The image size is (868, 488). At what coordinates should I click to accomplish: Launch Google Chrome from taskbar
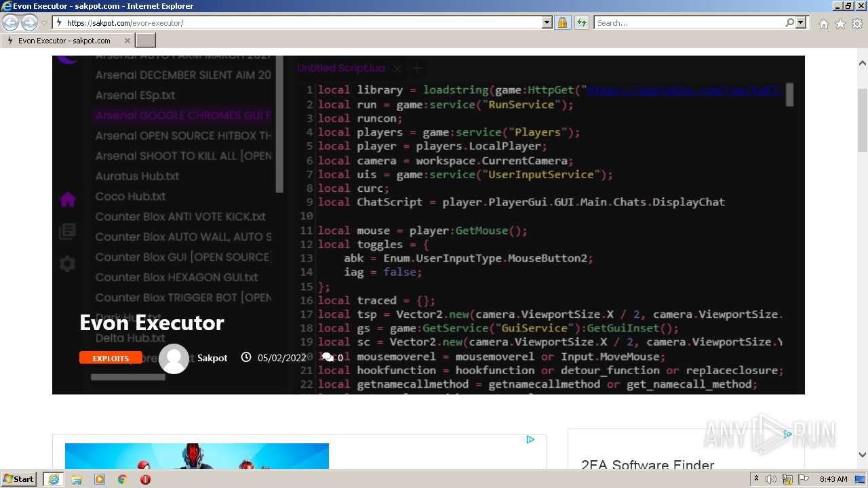pos(123,479)
